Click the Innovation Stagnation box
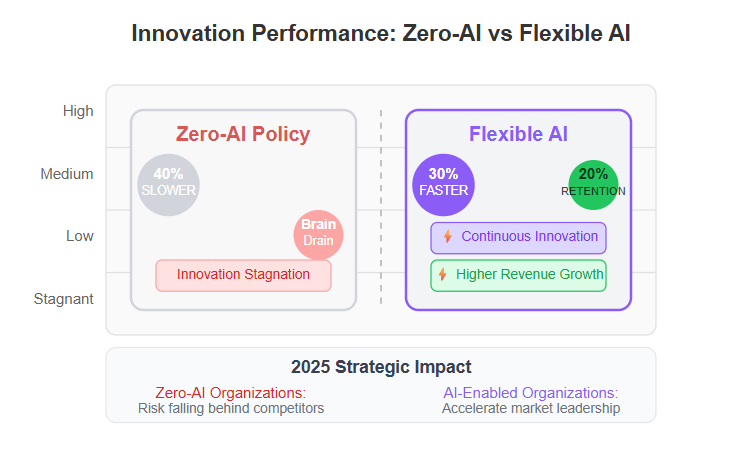 (x=243, y=276)
